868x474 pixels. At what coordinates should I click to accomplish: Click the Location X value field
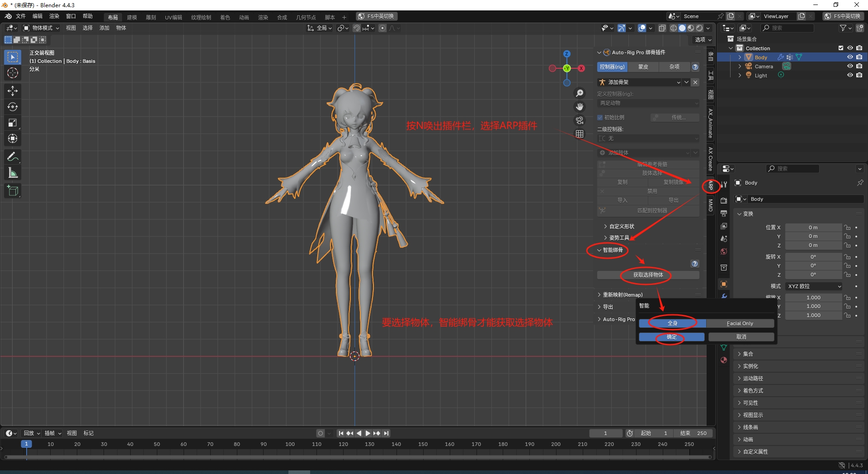tap(813, 228)
